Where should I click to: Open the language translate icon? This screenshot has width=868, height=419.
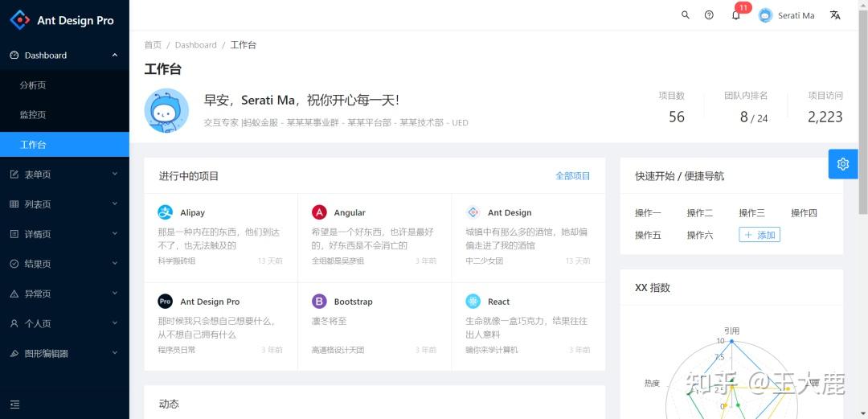coord(835,15)
